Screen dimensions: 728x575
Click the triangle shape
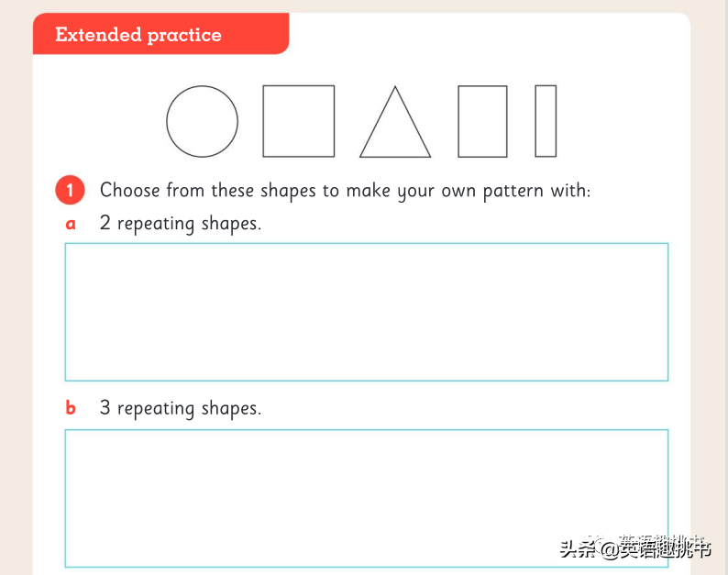[x=395, y=122]
